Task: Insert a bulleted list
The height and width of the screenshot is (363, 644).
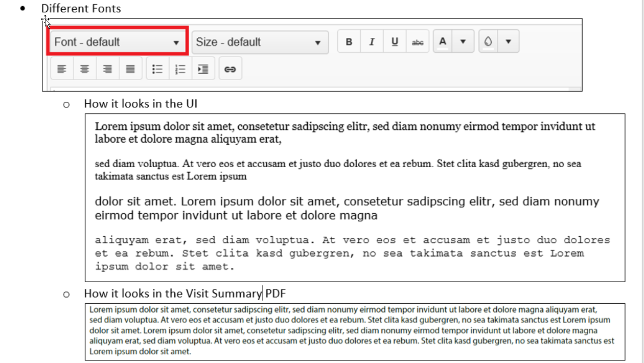Action: [x=157, y=69]
